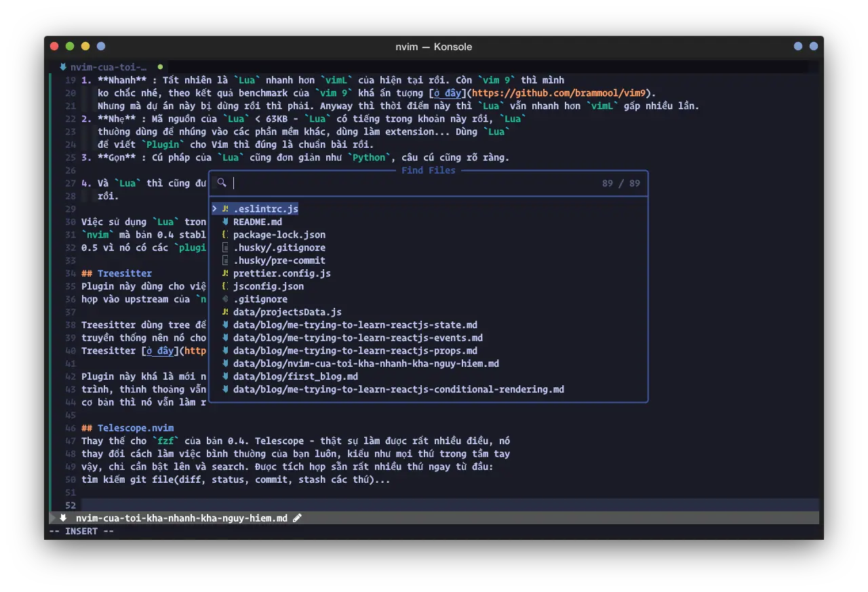Click the status line file name
868x592 pixels.
coord(182,518)
